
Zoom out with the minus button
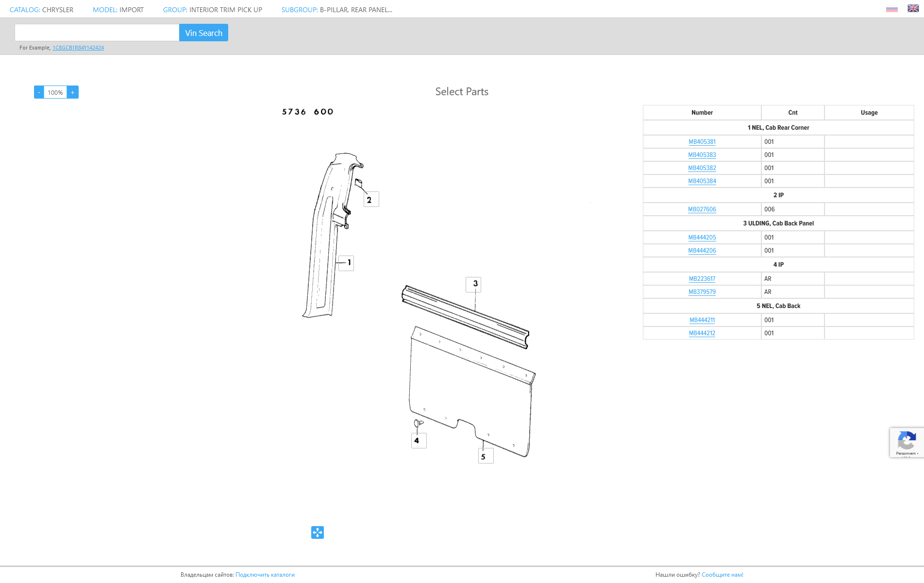coord(39,92)
